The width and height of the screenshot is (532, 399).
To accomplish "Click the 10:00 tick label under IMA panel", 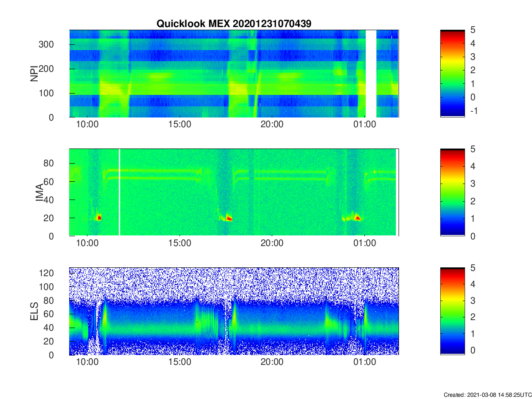I will [87, 243].
